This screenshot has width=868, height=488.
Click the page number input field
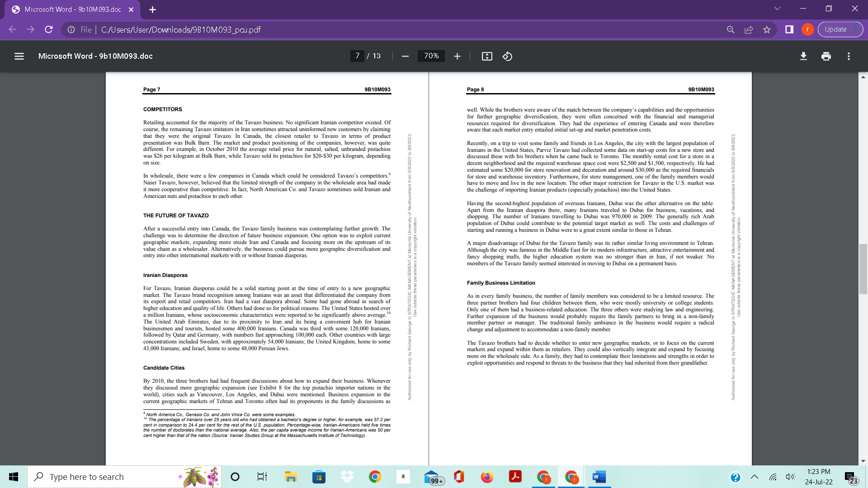click(x=357, y=56)
